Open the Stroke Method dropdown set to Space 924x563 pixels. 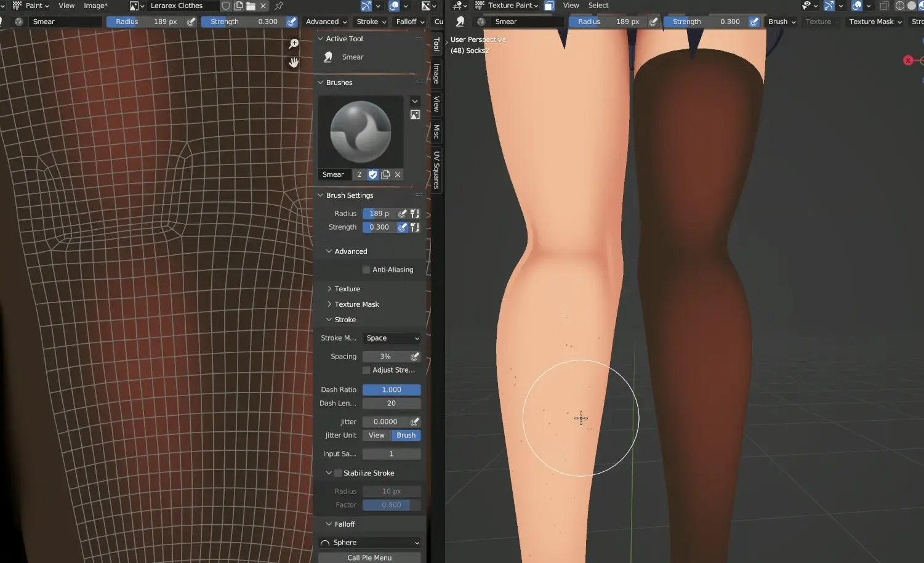point(392,338)
